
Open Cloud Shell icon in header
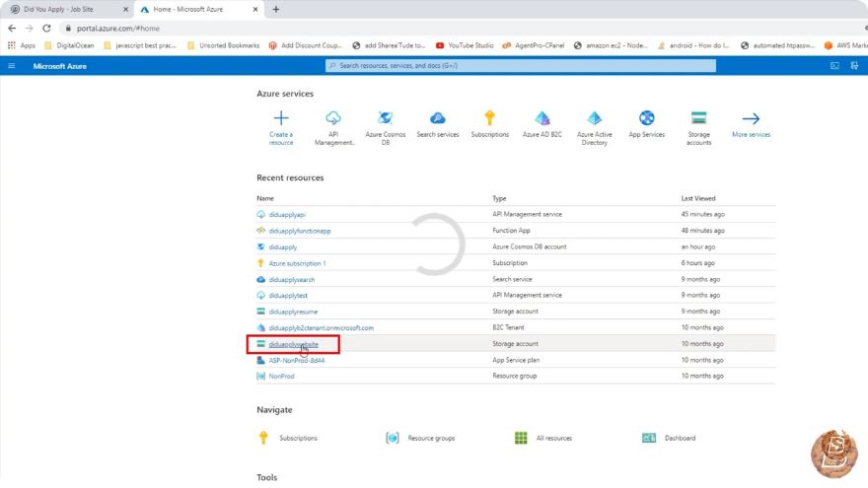(834, 66)
